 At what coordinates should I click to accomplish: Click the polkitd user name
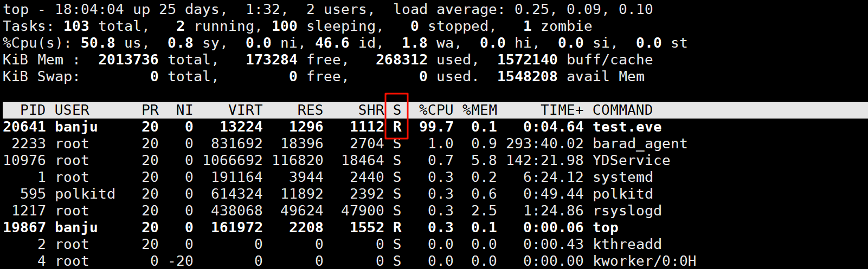pyautogui.click(x=85, y=194)
